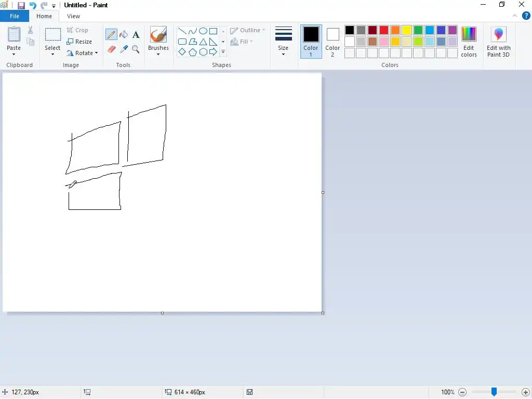Choose the Triangle shape
This screenshot has width=532, height=399.
click(x=203, y=42)
